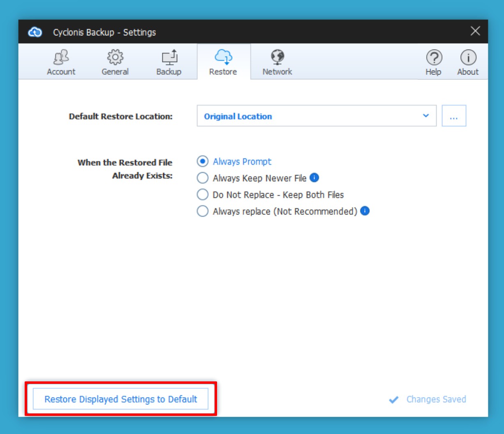Screen dimensions: 504x434
Task: Select the Always Prompt radio button
Action: pyautogui.click(x=202, y=162)
